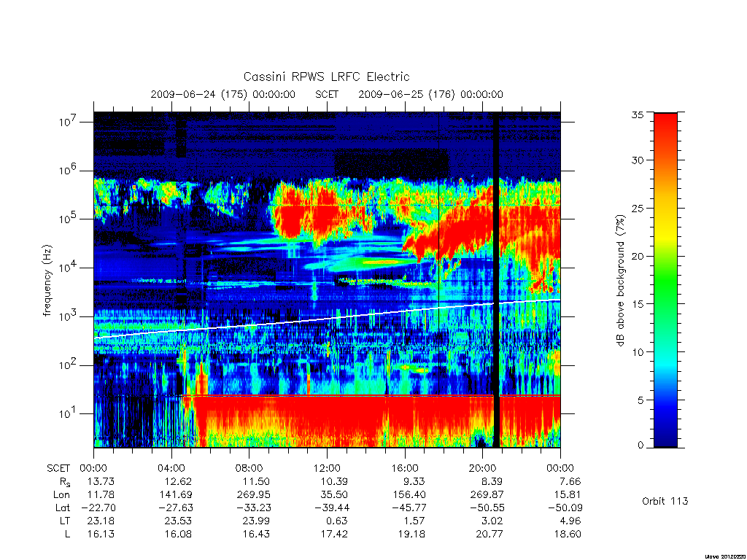Image resolution: width=747 pixels, height=560 pixels.
Task: Click the SCET time label '20:00'
Action: [x=483, y=468]
